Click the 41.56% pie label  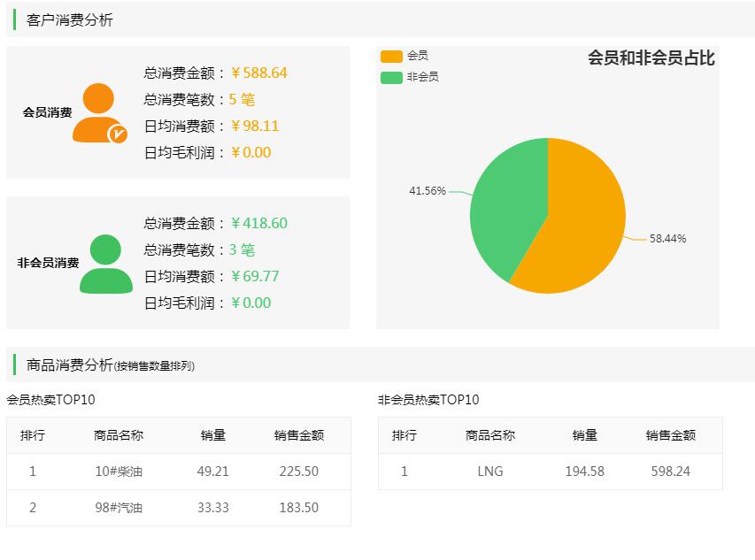pyautogui.click(x=427, y=191)
